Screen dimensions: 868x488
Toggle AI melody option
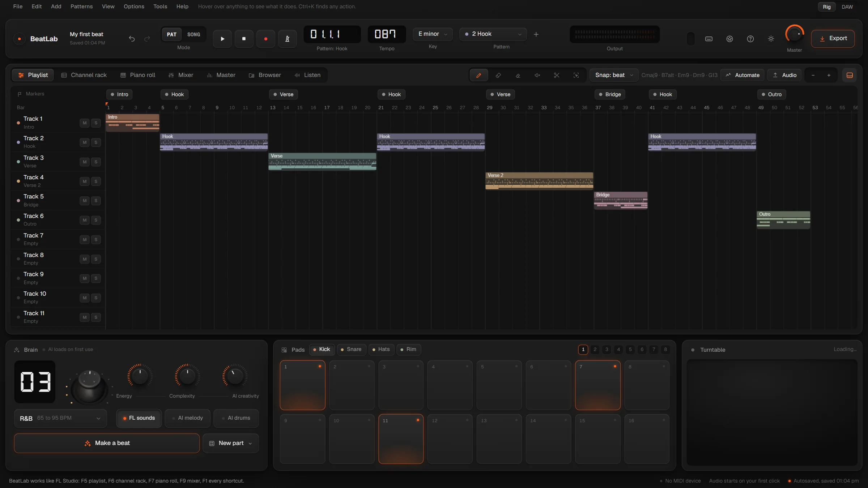[187, 418]
